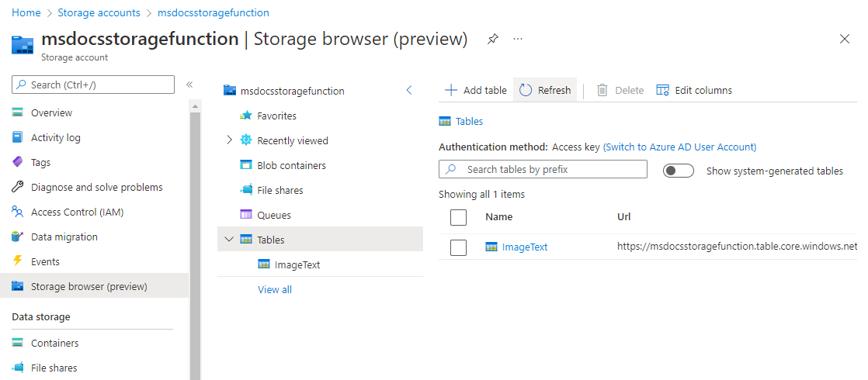Check the select-all tables header checkbox

point(458,217)
